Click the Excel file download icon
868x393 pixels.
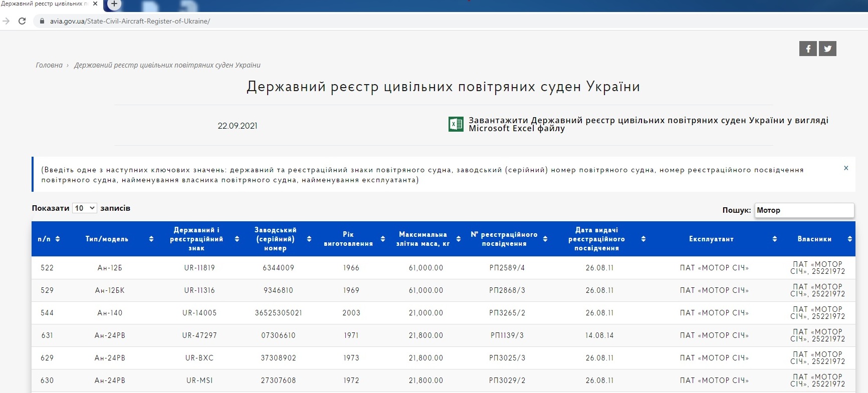click(x=456, y=124)
